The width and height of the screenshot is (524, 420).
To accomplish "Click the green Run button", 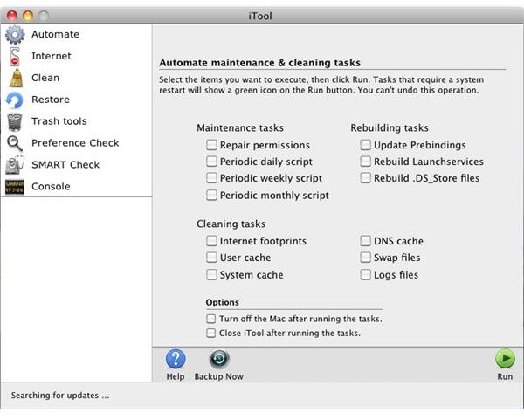I will coord(505,359).
